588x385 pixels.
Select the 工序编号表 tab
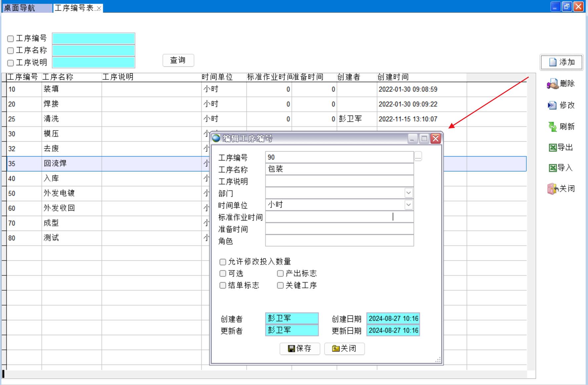coord(74,8)
